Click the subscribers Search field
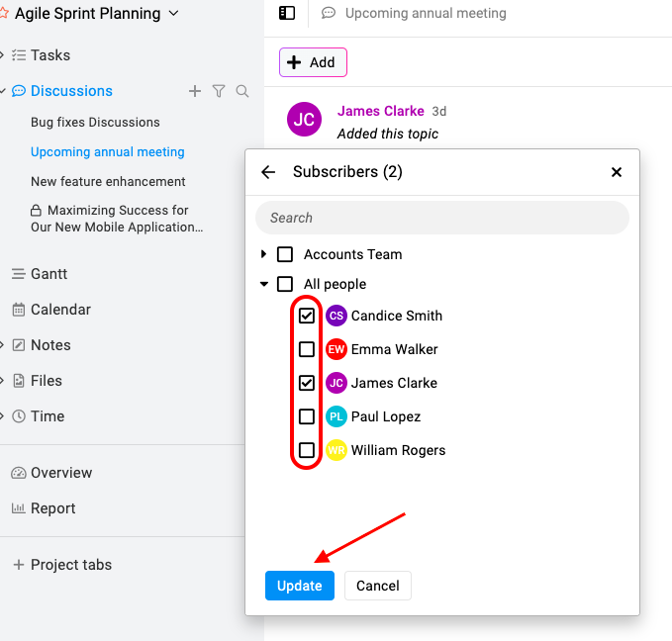This screenshot has width=672, height=641. pos(442,218)
